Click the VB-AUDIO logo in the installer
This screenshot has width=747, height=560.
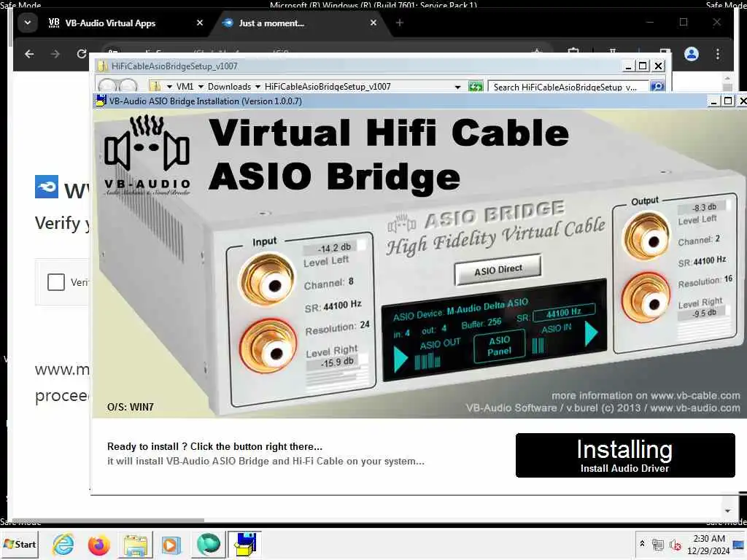point(147,155)
